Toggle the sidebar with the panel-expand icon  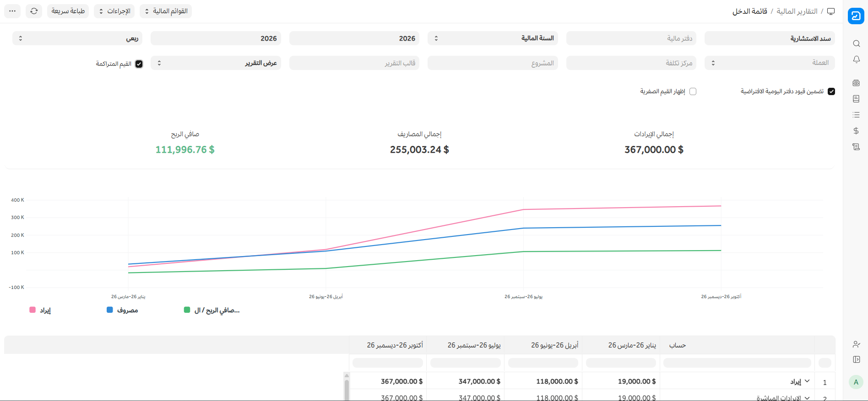point(856,360)
